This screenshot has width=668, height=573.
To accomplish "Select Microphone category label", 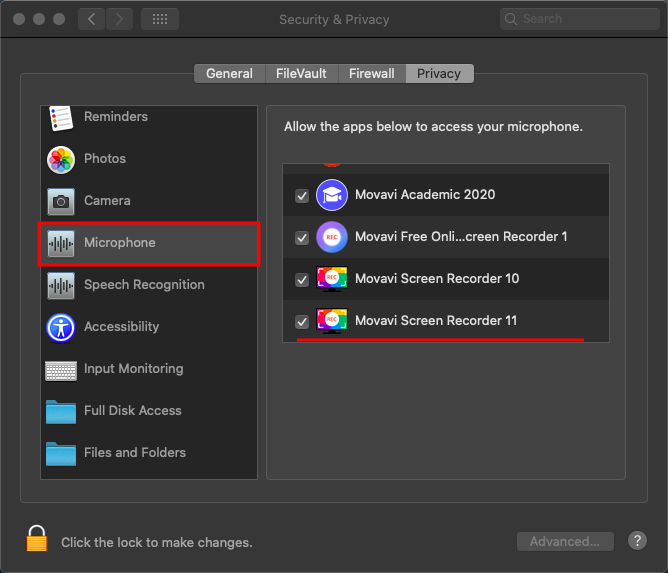I will click(120, 242).
